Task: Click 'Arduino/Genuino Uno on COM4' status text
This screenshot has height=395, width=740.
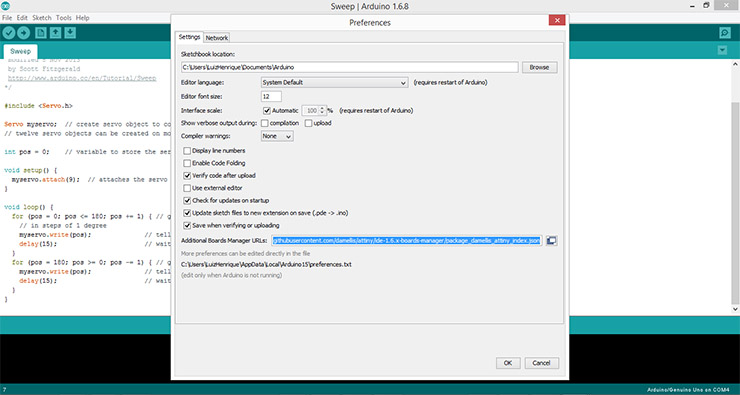Action: pyautogui.click(x=690, y=390)
